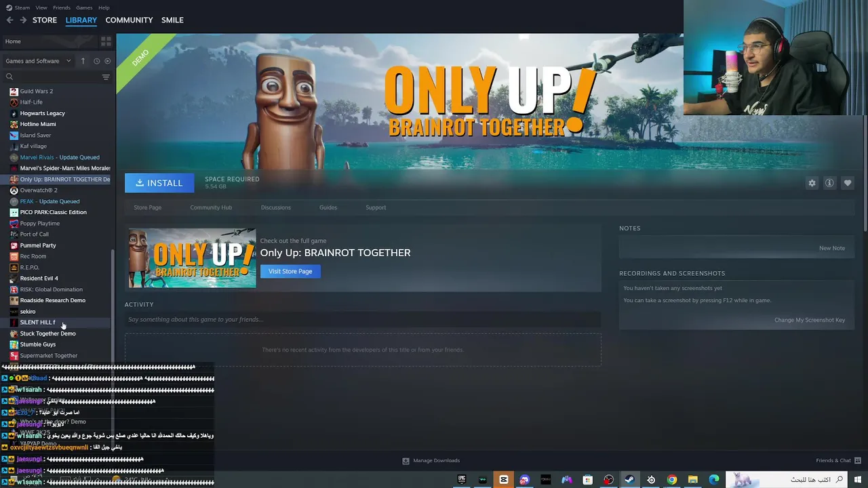Open the Community Hub link
This screenshot has height=488, width=868.
point(211,207)
